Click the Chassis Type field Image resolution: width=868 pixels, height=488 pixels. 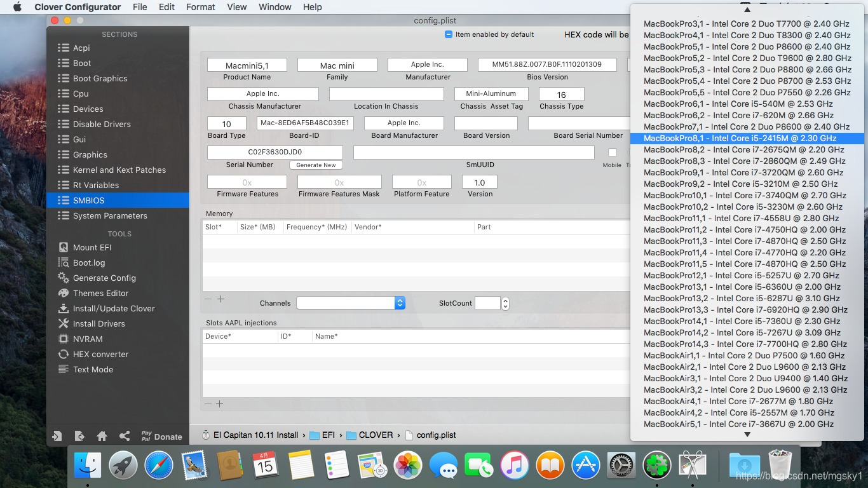click(561, 94)
